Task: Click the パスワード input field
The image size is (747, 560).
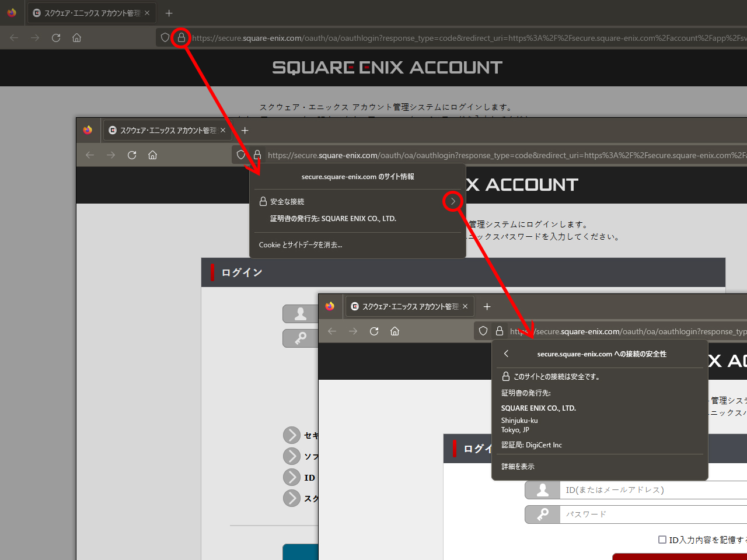Action: click(654, 514)
